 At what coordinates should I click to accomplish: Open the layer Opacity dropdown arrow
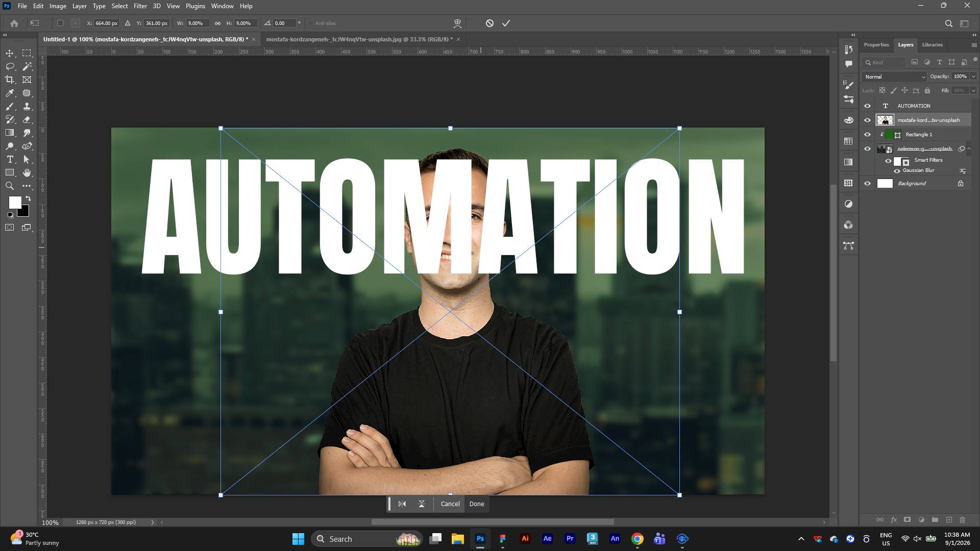973,77
